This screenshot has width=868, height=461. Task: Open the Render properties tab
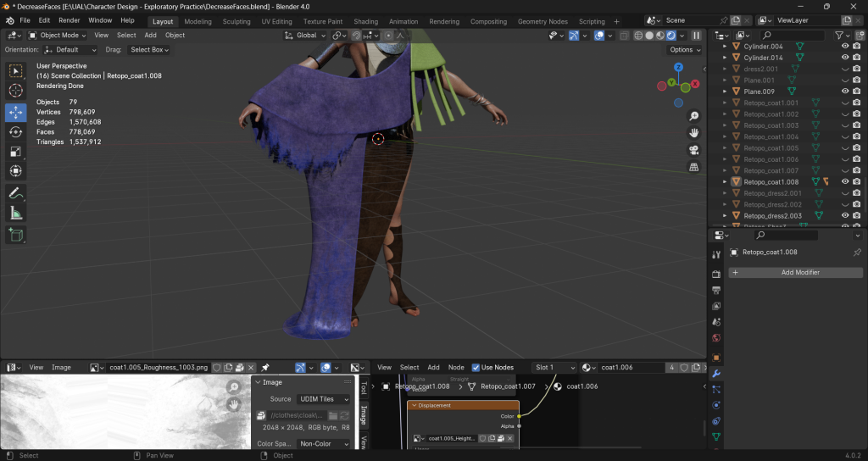tap(715, 274)
